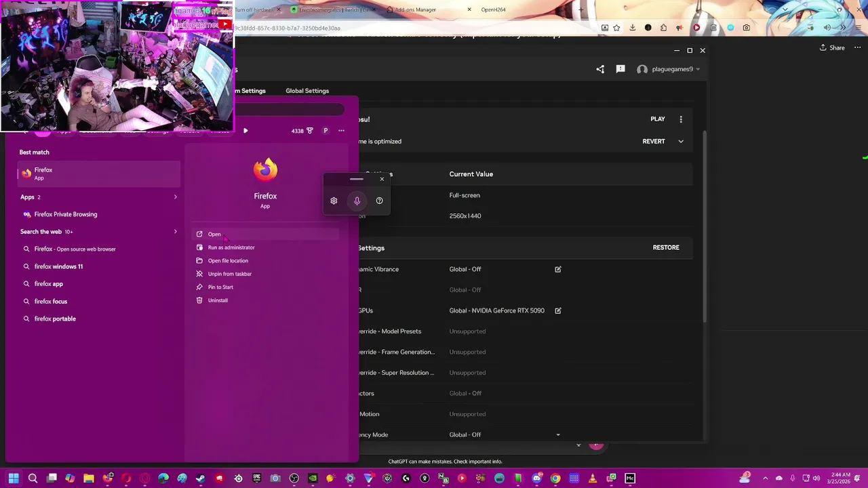
Task: Click the NVIDIA app share icon
Action: click(x=600, y=69)
